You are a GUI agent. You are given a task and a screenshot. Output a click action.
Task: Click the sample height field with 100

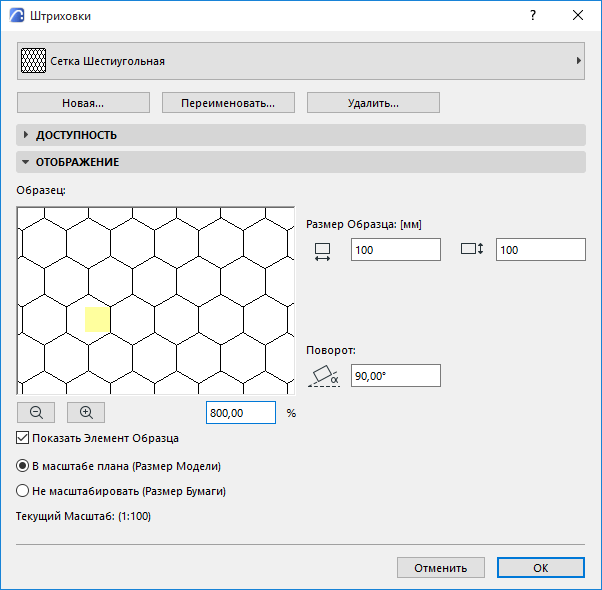click(541, 250)
